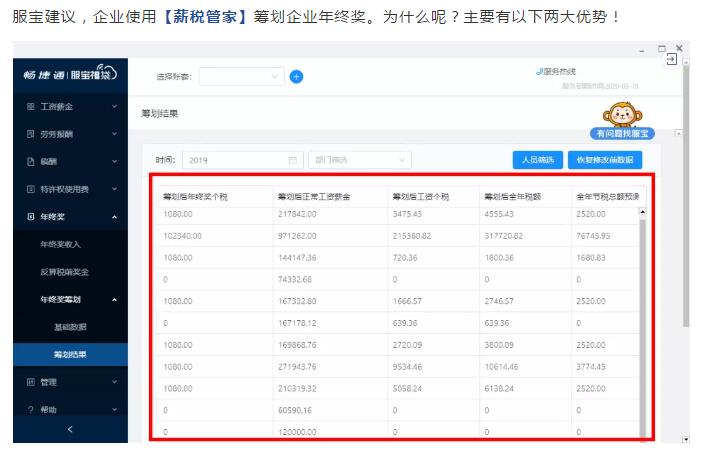Expand the 工资薪金 menu chevron
707x457 pixels.
[115, 106]
